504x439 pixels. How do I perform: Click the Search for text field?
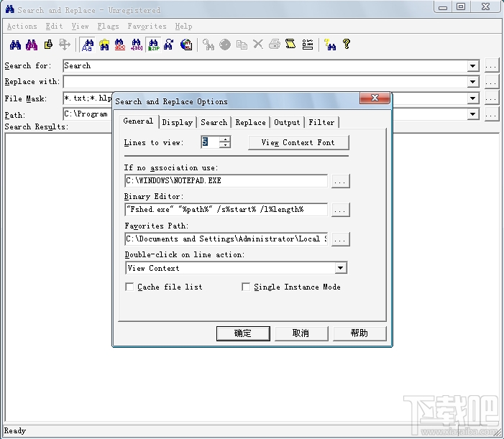tap(265, 66)
